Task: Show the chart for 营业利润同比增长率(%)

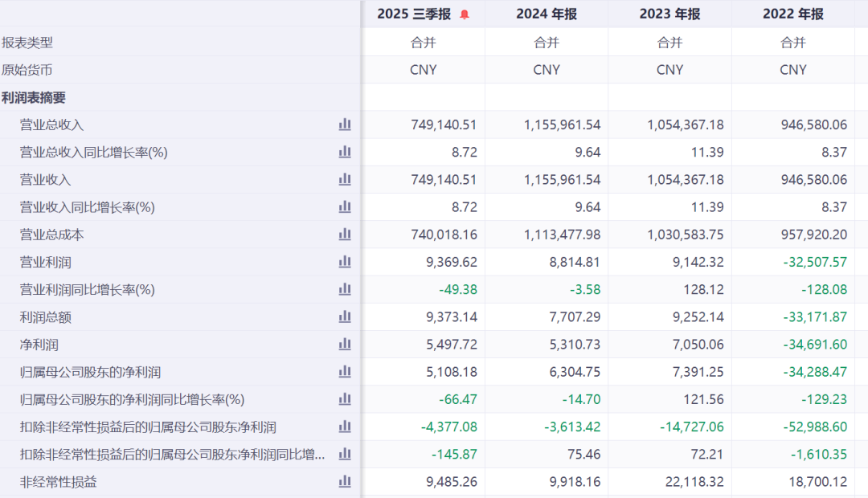Action: pyautogui.click(x=345, y=289)
